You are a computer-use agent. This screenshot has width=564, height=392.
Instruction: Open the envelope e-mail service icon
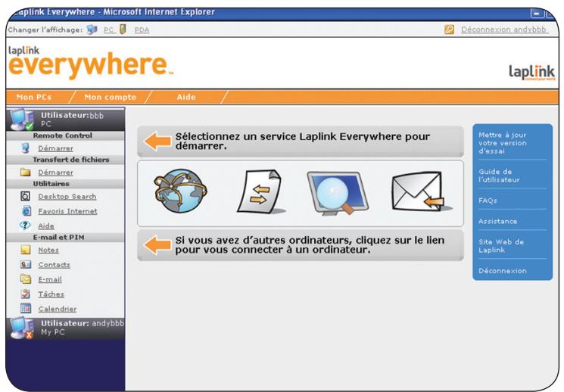click(x=421, y=191)
